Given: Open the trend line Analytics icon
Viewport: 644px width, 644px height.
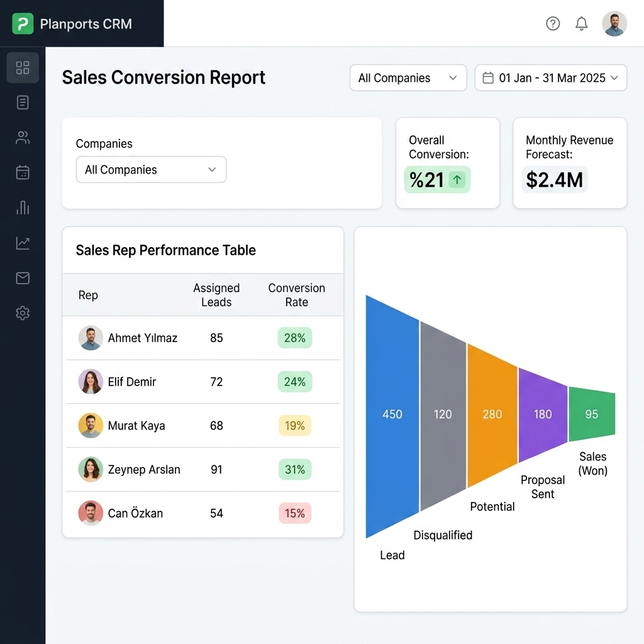Looking at the screenshot, I should [23, 243].
